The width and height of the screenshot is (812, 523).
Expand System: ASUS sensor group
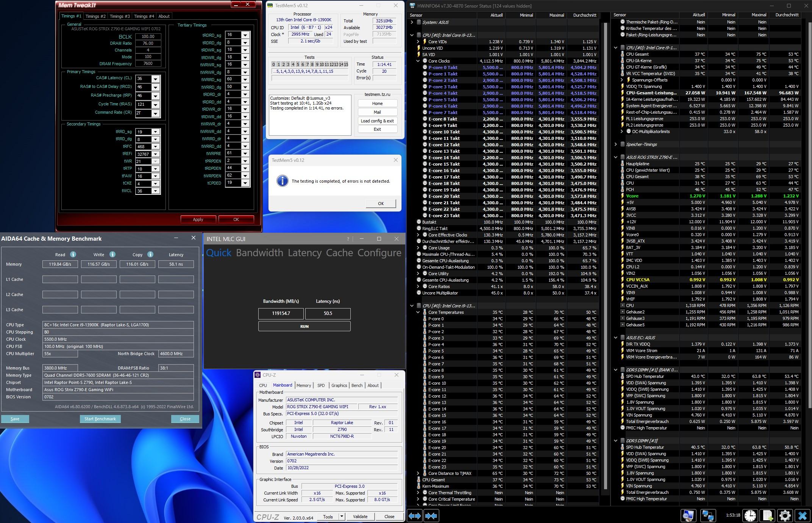click(412, 22)
